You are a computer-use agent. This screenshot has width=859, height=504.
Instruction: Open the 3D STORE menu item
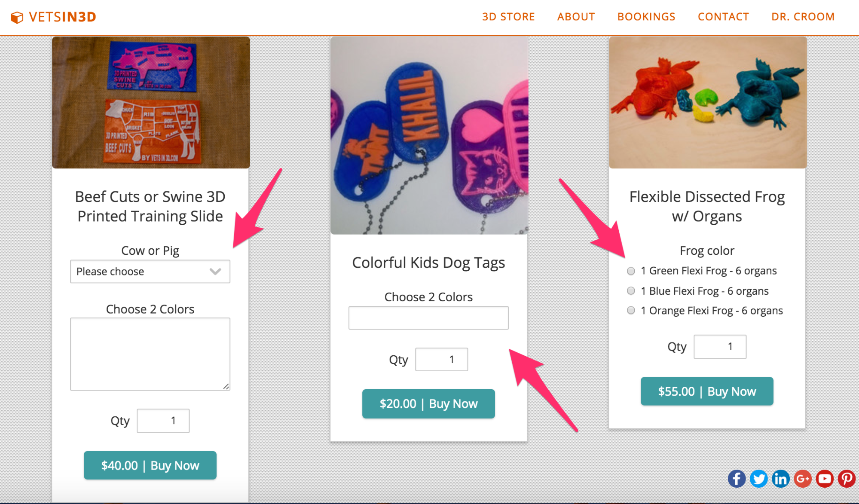(x=508, y=17)
